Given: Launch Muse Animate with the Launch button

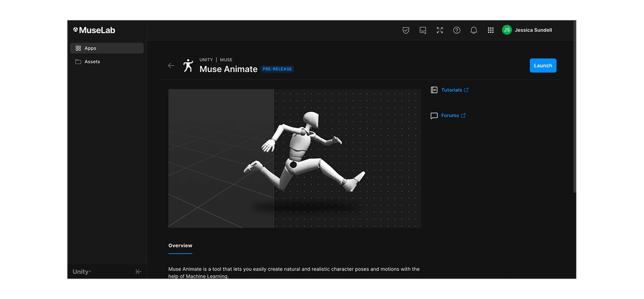Looking at the screenshot, I should (x=543, y=65).
